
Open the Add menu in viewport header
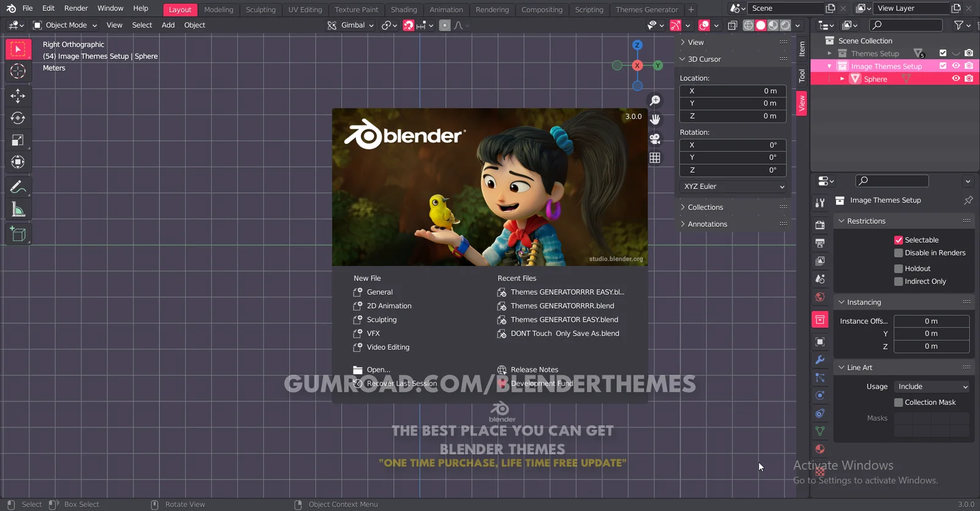pos(168,25)
